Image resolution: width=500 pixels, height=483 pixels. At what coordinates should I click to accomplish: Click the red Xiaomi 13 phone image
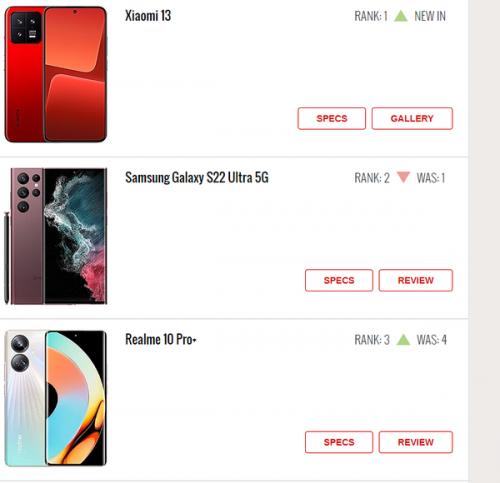coord(56,74)
